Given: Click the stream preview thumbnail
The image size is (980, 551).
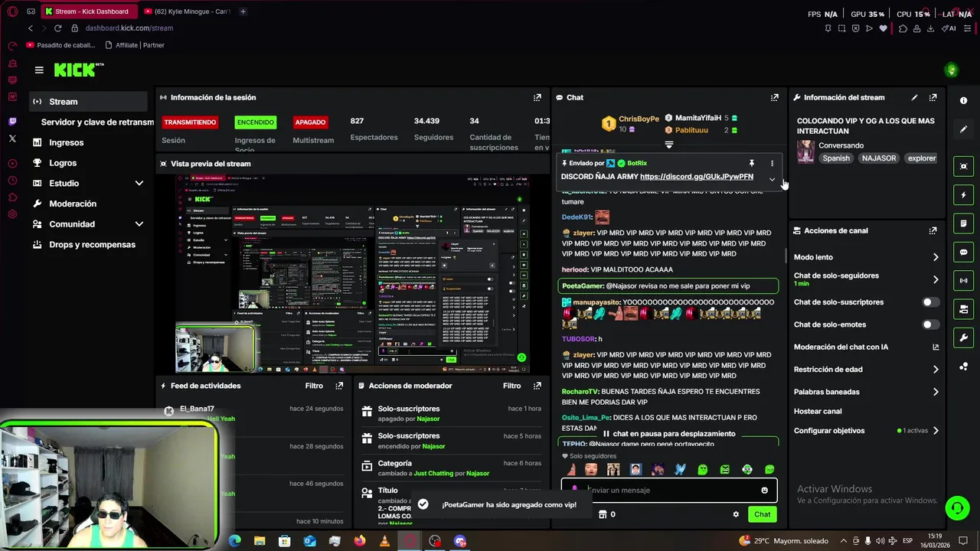Looking at the screenshot, I should click(353, 273).
